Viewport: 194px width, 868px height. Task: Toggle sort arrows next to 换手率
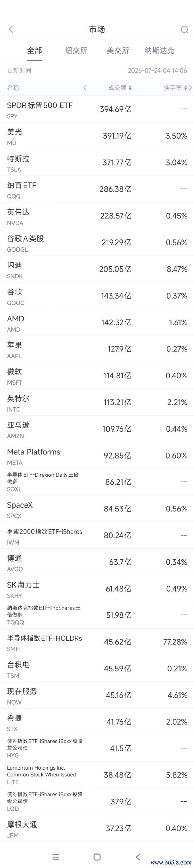186,88
